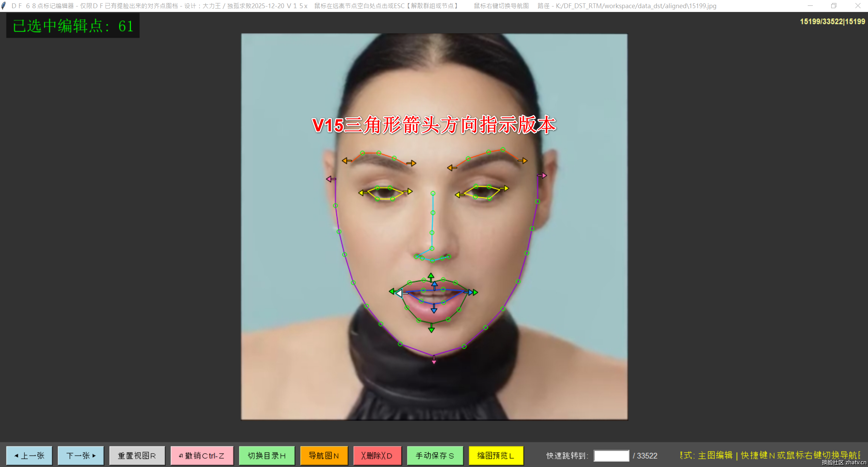Click the blue down arrow under the lower lip
Viewport: 868px width, 467px height.
[x=434, y=310]
